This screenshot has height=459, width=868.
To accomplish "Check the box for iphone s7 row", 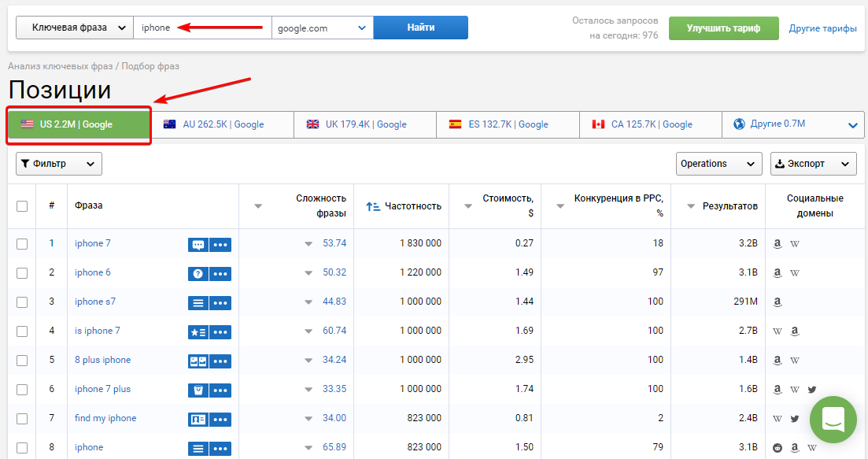I will click(22, 302).
